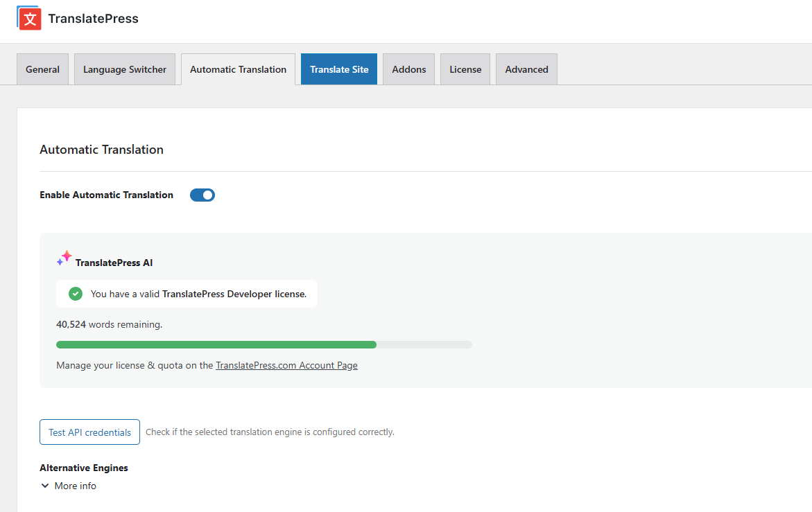This screenshot has width=812, height=512.
Task: Click the Test API credentials button
Action: (x=89, y=432)
